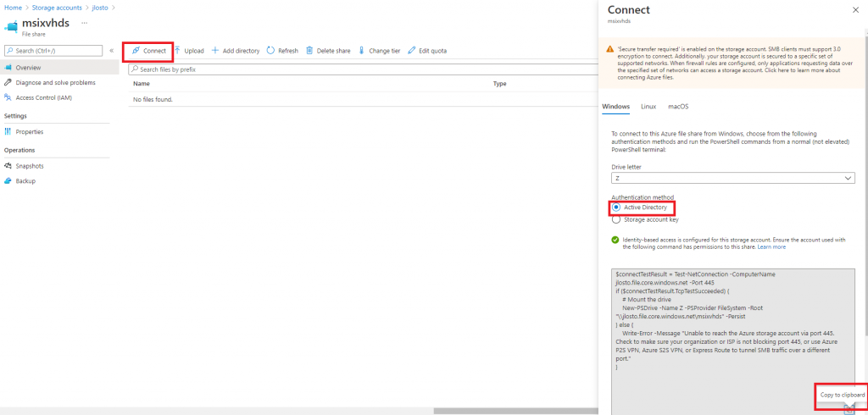Screen dimensions: 868x415
Task: Go to Storage accounts breadcrumb
Action: pyautogui.click(x=57, y=8)
